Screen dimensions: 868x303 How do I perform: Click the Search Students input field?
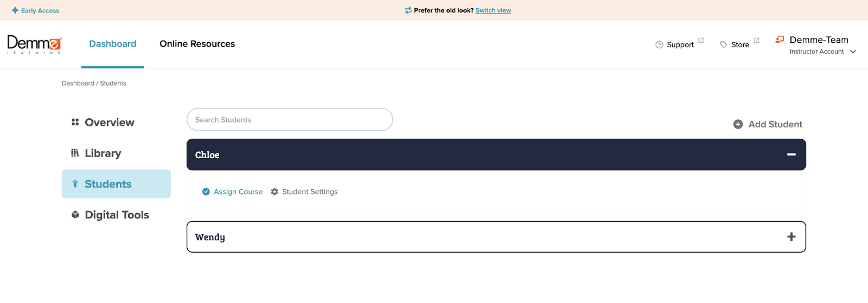(x=290, y=120)
